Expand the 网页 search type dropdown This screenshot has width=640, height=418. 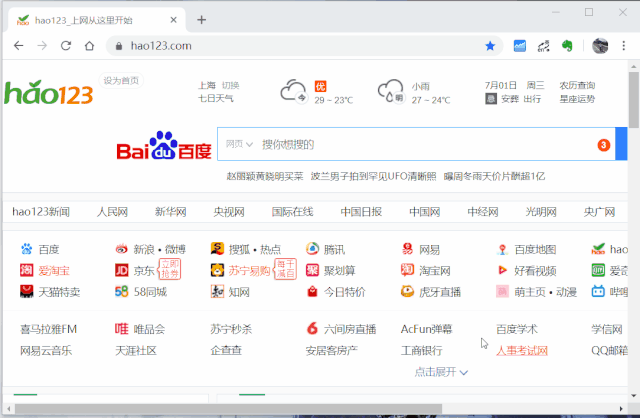pyautogui.click(x=239, y=144)
